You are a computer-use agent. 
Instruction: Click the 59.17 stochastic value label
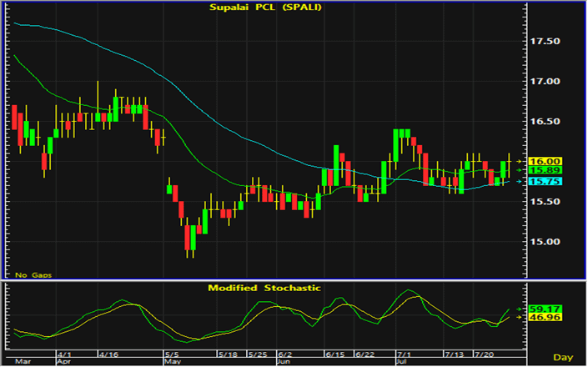pyautogui.click(x=545, y=309)
